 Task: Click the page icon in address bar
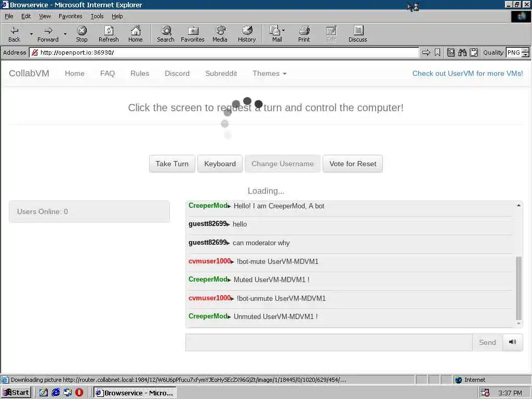[35, 52]
